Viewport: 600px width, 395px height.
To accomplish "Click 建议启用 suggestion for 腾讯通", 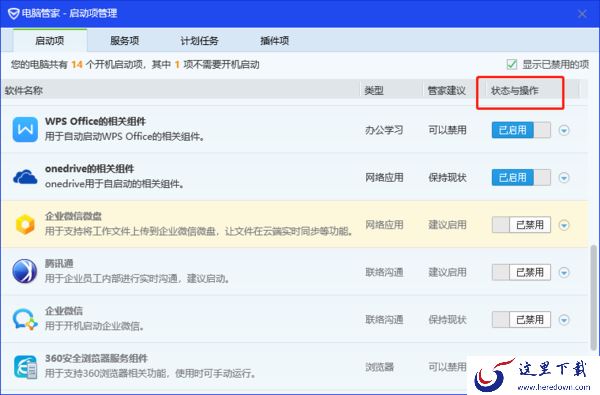I will point(447,272).
